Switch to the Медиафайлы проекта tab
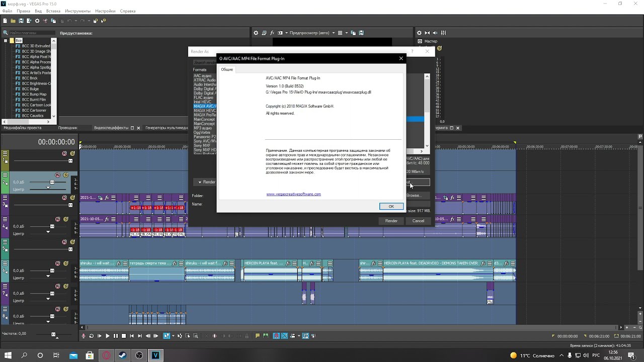The width and height of the screenshot is (644, 362). tap(22, 128)
